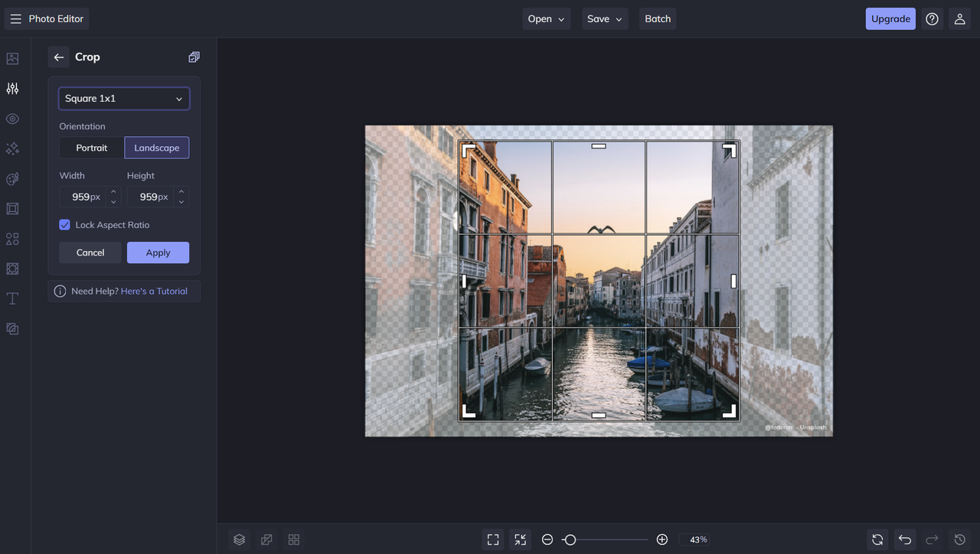Switch orientation to Portrait
This screenshot has height=554, width=980.
[92, 148]
